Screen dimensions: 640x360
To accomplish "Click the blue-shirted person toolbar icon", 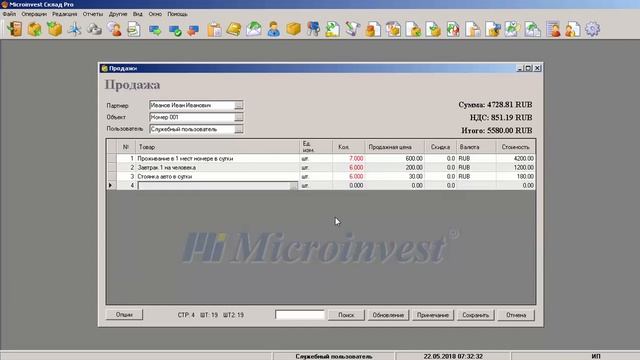I will coord(274,29).
